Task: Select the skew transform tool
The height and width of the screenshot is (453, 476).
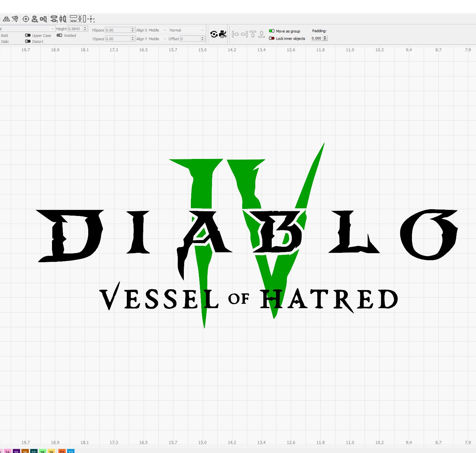Action: (x=14, y=19)
